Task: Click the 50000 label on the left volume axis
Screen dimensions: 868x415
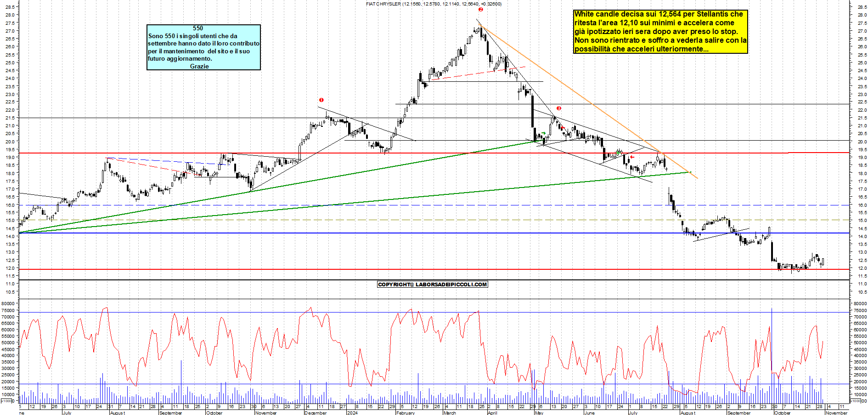Action: click(9, 342)
